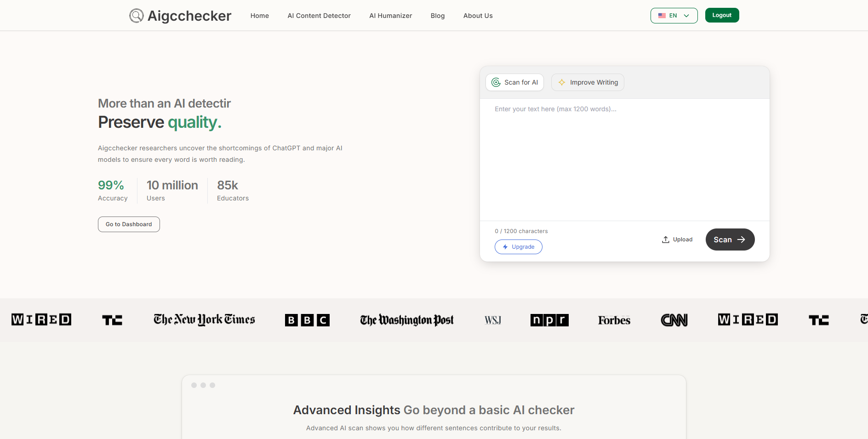Click the lightning bolt Upgrade icon
The width and height of the screenshot is (868, 439).
(x=505, y=247)
